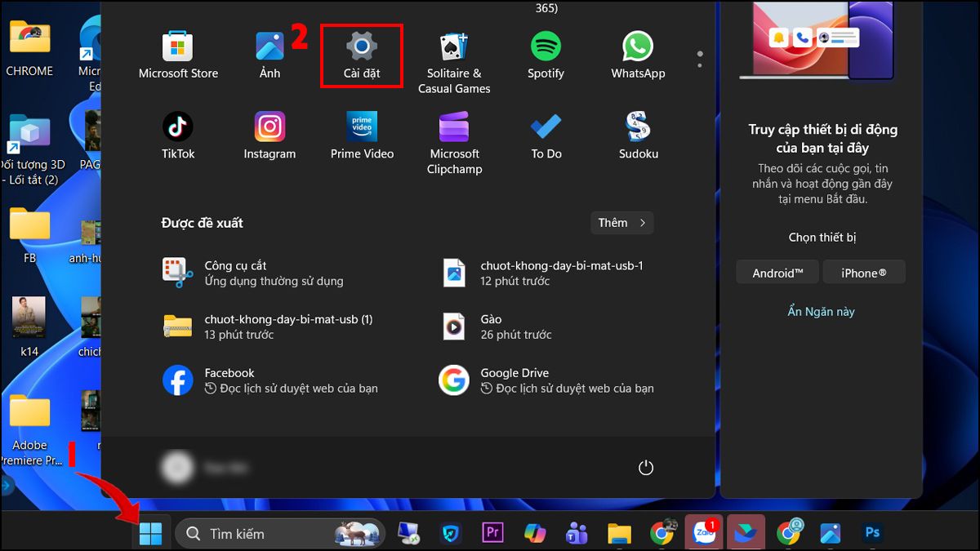Open the user account profile

pyautogui.click(x=206, y=468)
